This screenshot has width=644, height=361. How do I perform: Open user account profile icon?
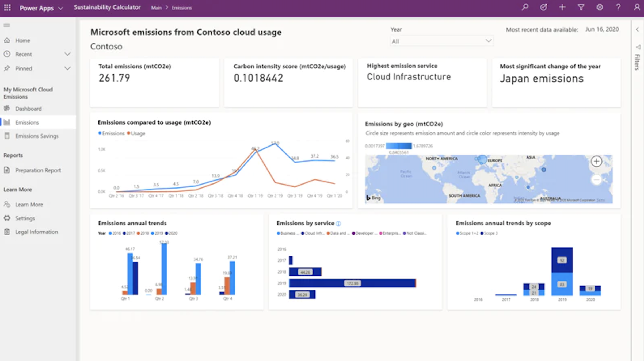[x=637, y=7]
